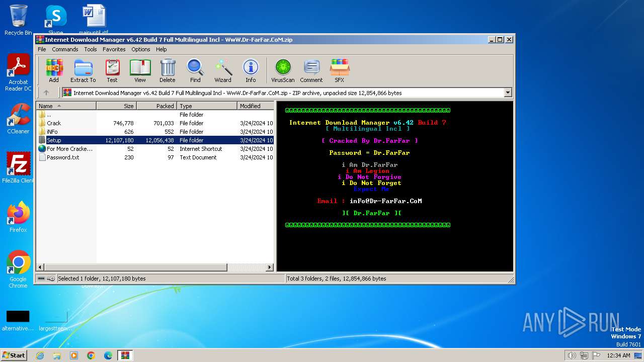Select the Setup folder row
The width and height of the screenshot is (644, 362).
155,140
